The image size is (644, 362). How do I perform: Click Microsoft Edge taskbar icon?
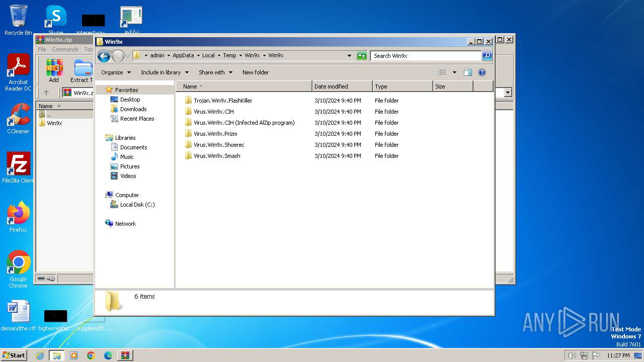[x=108, y=355]
